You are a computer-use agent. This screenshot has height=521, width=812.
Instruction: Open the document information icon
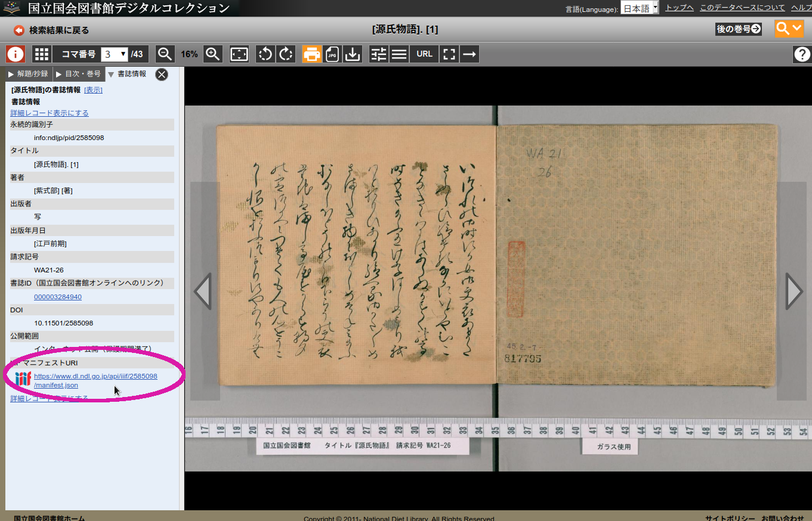click(15, 54)
